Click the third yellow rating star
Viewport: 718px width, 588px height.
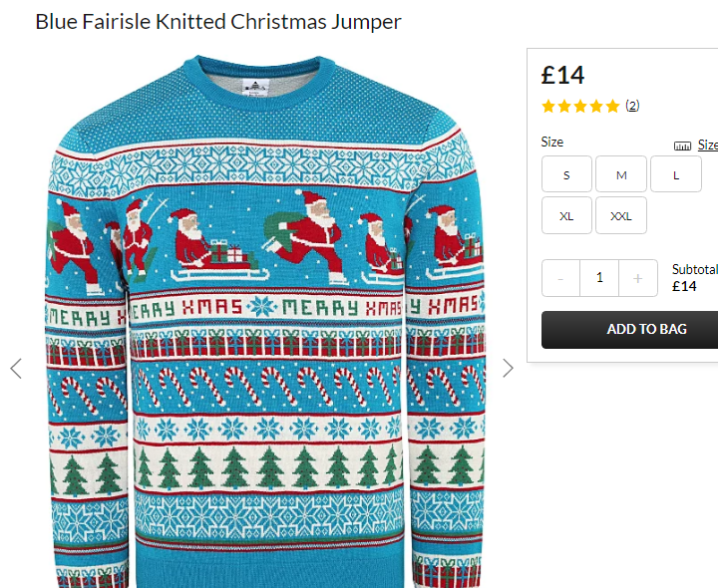(x=580, y=107)
